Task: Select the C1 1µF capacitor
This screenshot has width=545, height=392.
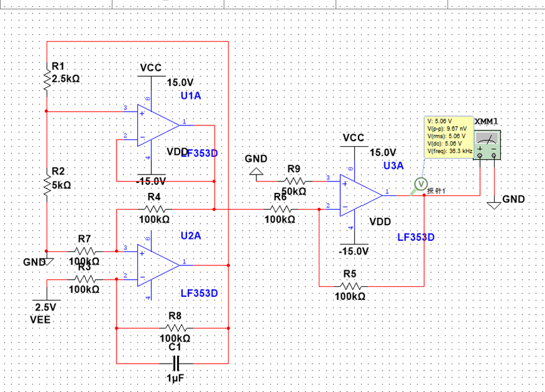Action: [176, 364]
